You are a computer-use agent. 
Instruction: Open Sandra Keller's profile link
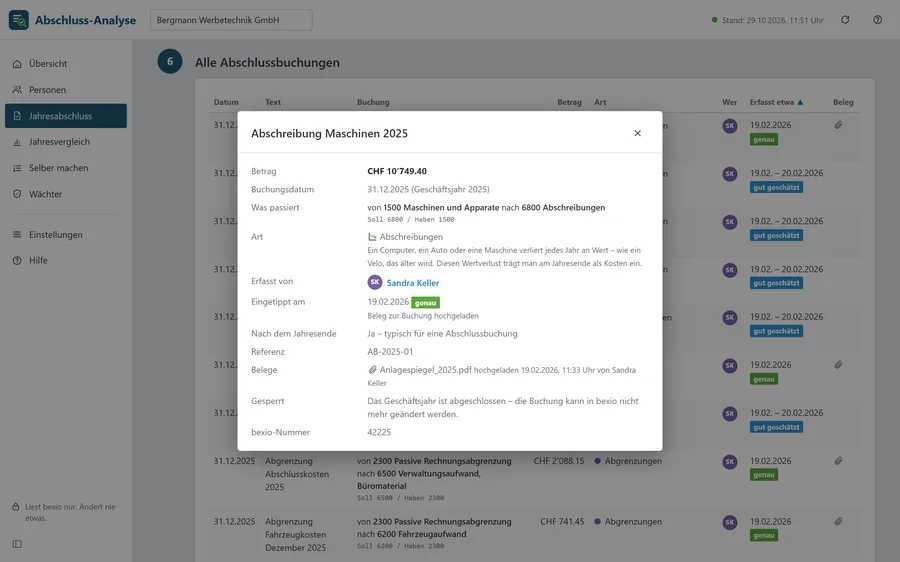pos(413,282)
